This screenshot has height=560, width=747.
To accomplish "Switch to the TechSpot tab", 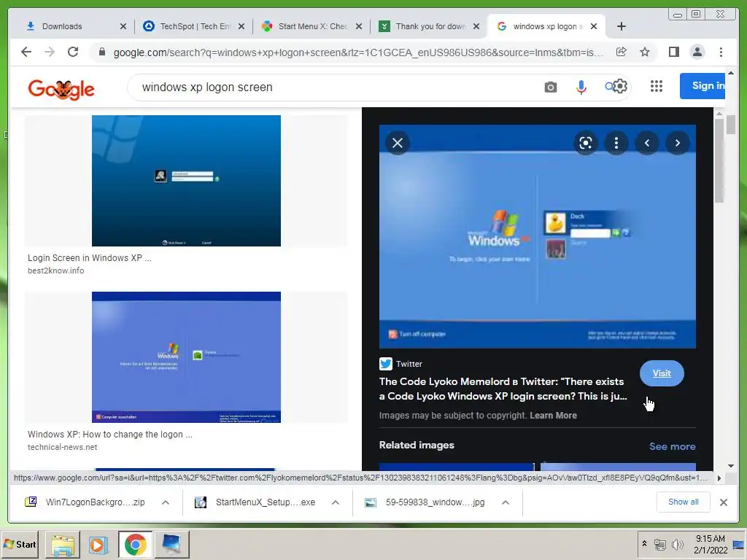I will [196, 26].
